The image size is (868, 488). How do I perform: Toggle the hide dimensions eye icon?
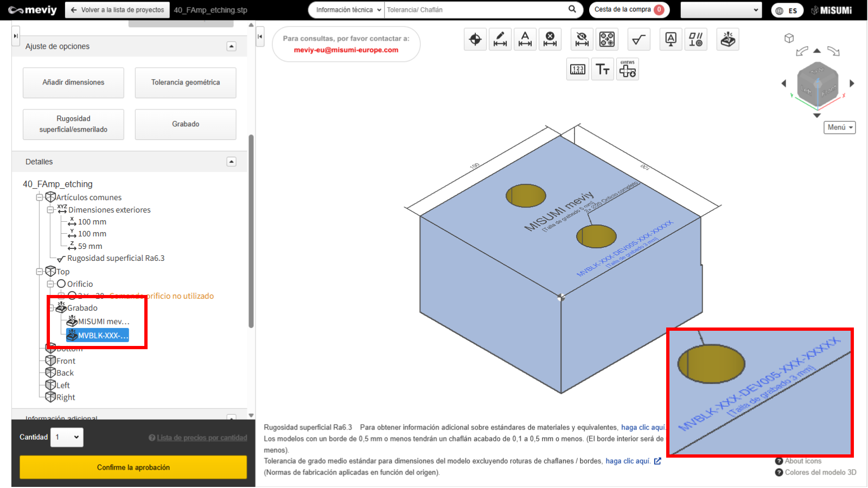click(582, 40)
